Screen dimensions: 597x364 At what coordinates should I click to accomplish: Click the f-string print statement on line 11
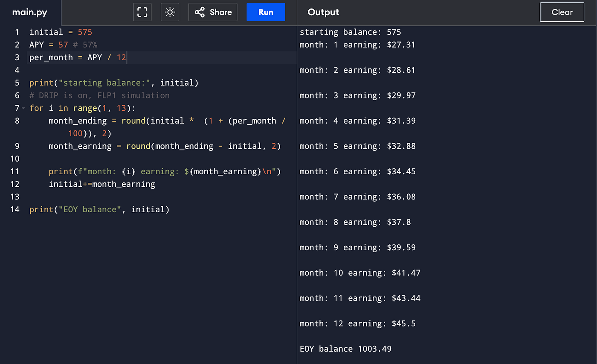pos(165,171)
